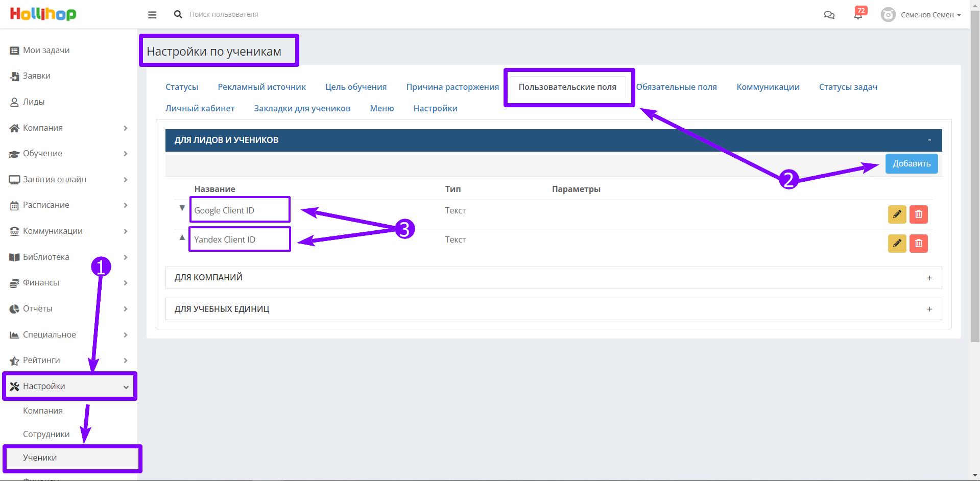Open the user name dropdown
Viewport: 980px width, 481px height.
click(931, 15)
